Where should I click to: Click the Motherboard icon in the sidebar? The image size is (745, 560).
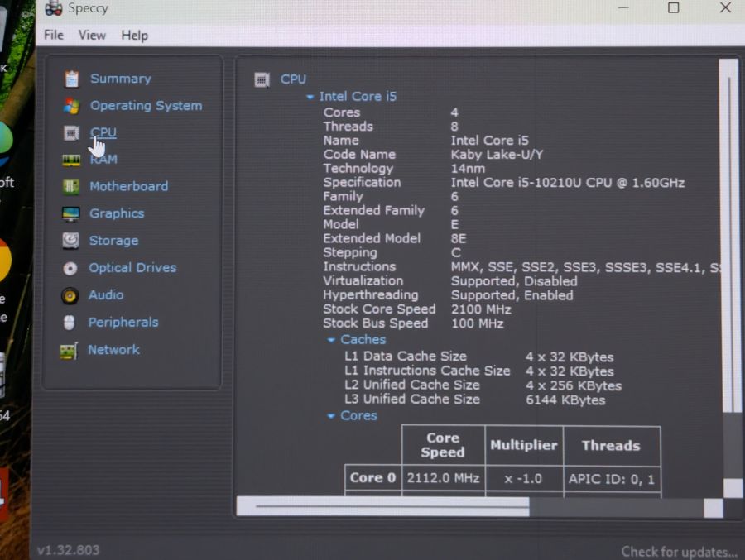(x=71, y=187)
